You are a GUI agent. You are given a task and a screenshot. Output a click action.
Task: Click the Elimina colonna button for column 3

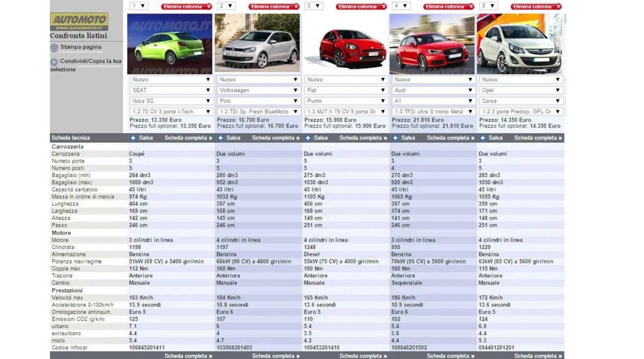point(361,6)
